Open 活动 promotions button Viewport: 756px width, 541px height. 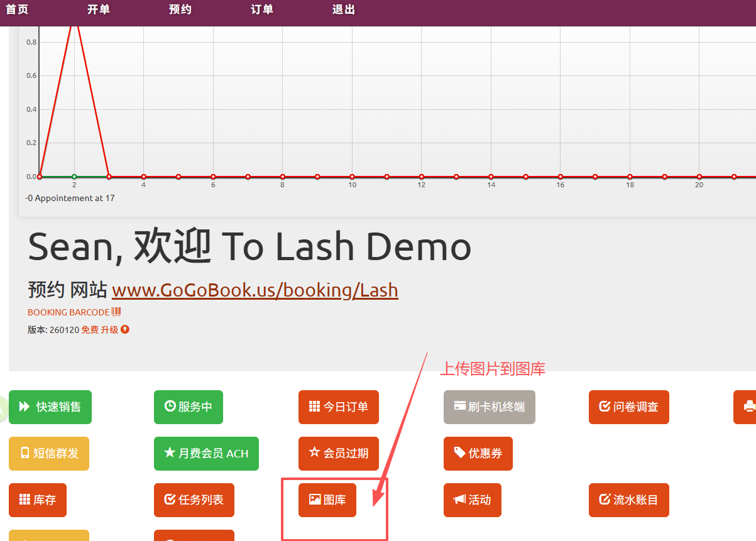coord(472,500)
